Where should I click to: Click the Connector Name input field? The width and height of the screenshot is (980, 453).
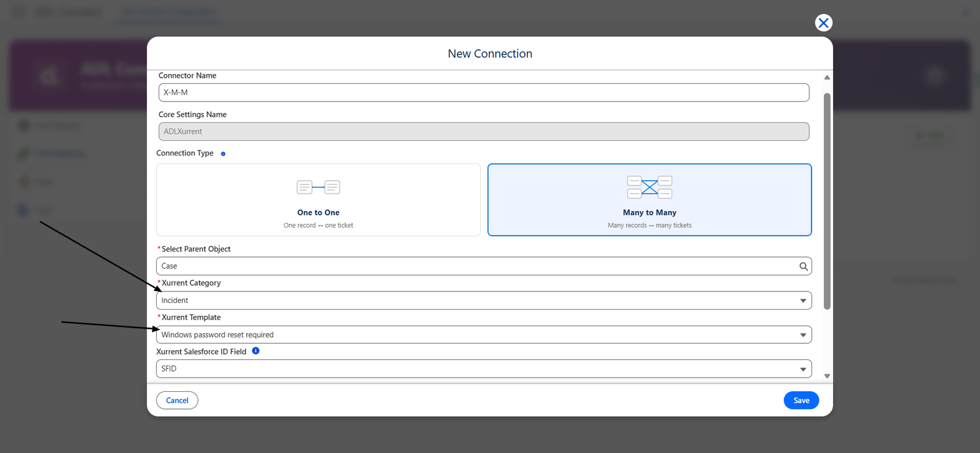(x=484, y=92)
